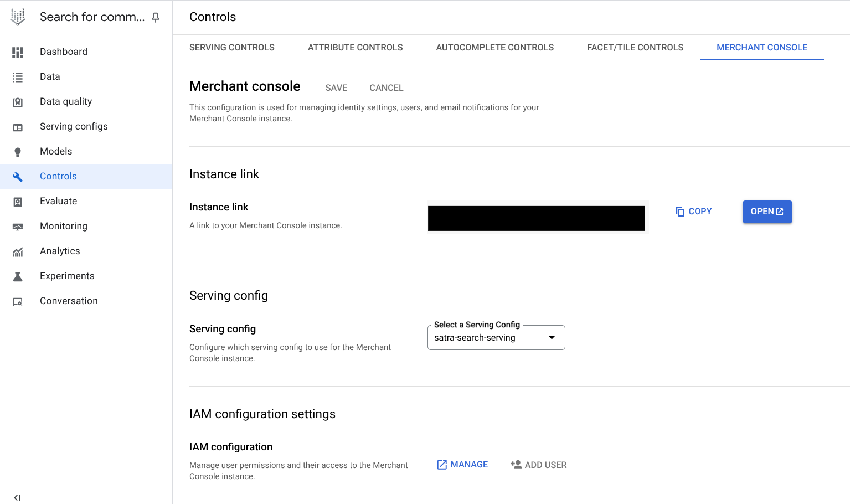
Task: Select the Data list icon in sidebar
Action: click(17, 76)
